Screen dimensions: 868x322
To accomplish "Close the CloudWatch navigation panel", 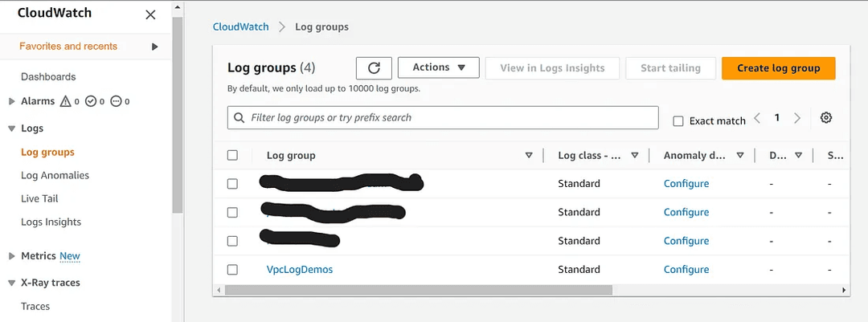I will pyautogui.click(x=150, y=15).
